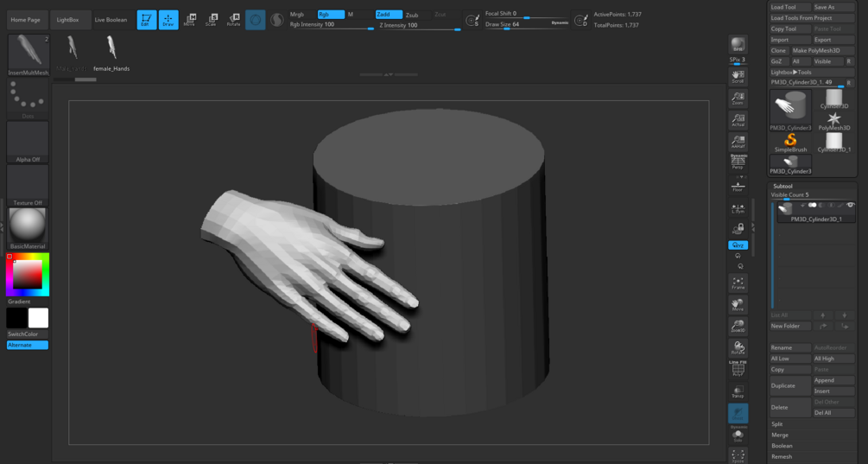The width and height of the screenshot is (868, 464).
Task: Click the Actual size icon
Action: tap(738, 119)
